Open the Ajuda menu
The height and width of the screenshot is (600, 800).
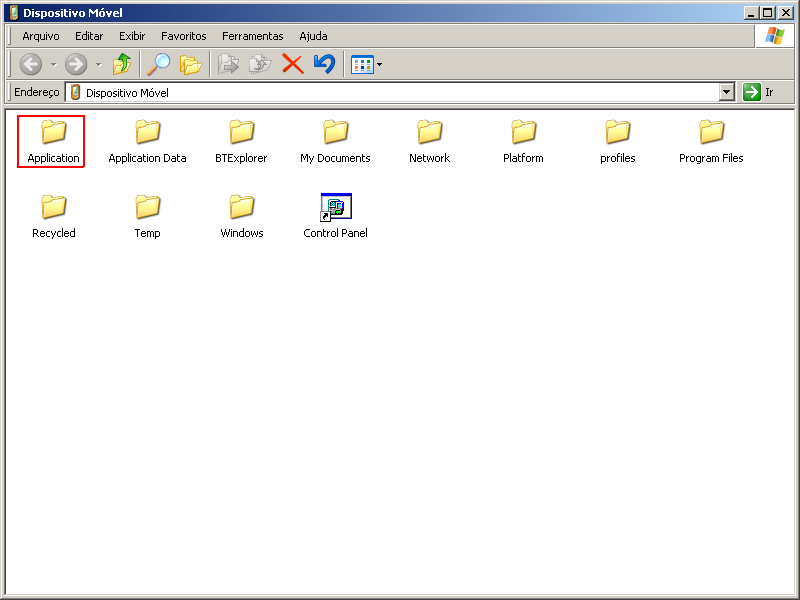point(313,36)
